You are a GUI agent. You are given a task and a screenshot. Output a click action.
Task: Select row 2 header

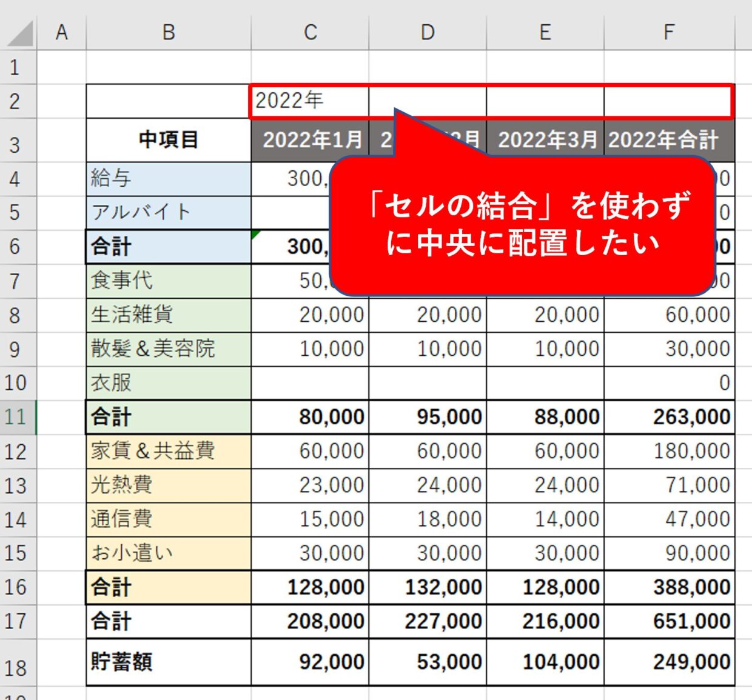(x=18, y=101)
